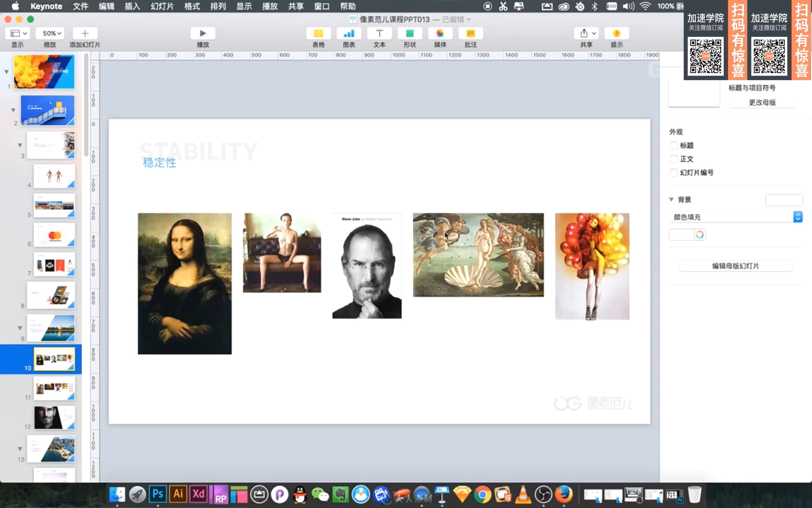Open Illustrator from the Dock
This screenshot has width=812, height=508.
(x=178, y=494)
